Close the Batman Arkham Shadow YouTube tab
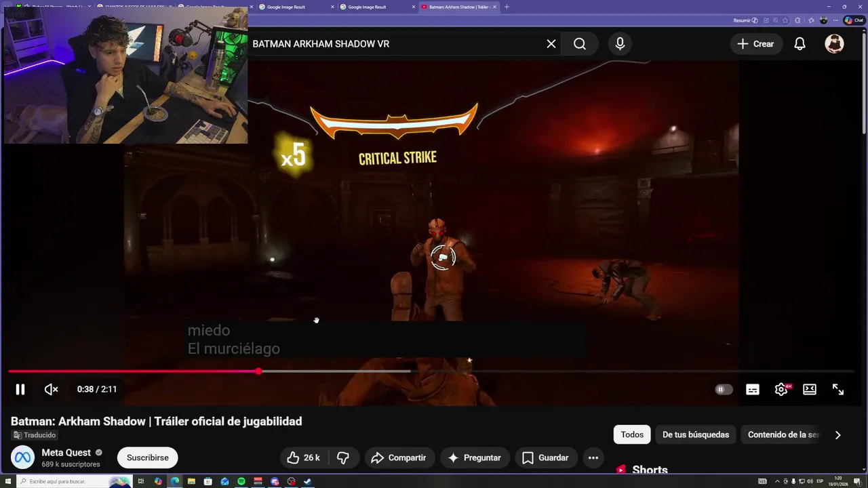This screenshot has width=868, height=488. pos(494,7)
